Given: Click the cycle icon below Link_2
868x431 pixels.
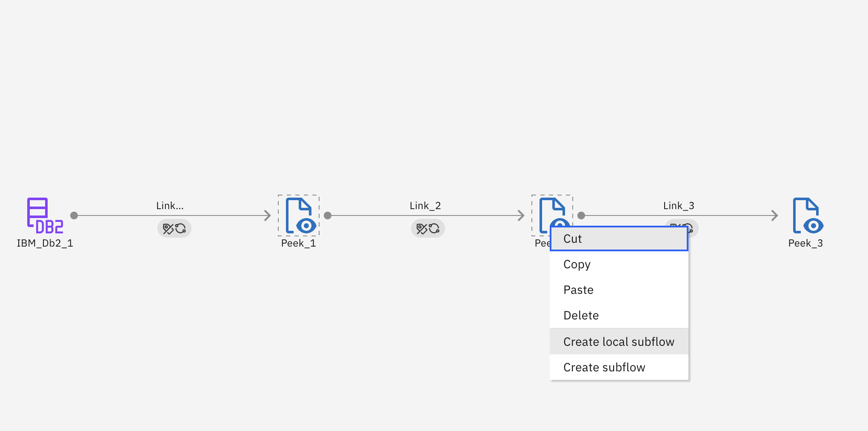Looking at the screenshot, I should pyautogui.click(x=434, y=229).
